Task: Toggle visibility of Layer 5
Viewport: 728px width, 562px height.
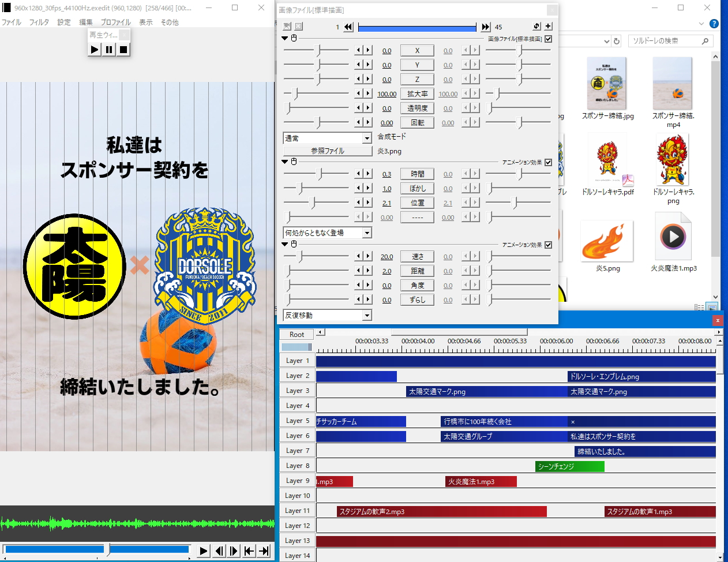Action: (x=297, y=421)
